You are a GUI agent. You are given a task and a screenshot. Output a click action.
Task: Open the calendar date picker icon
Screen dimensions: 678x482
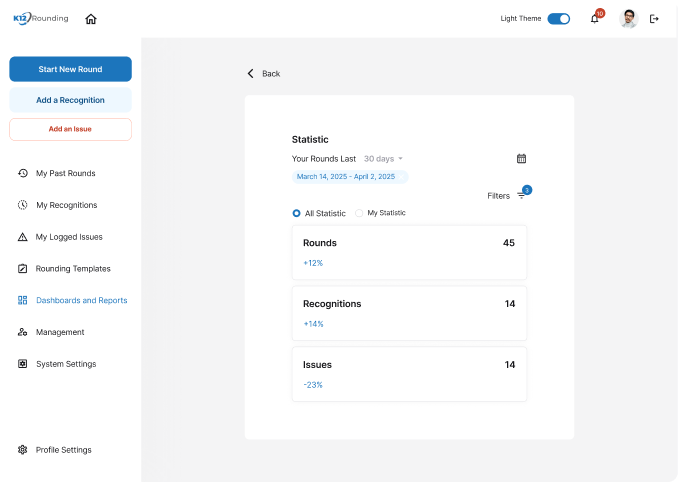click(521, 158)
